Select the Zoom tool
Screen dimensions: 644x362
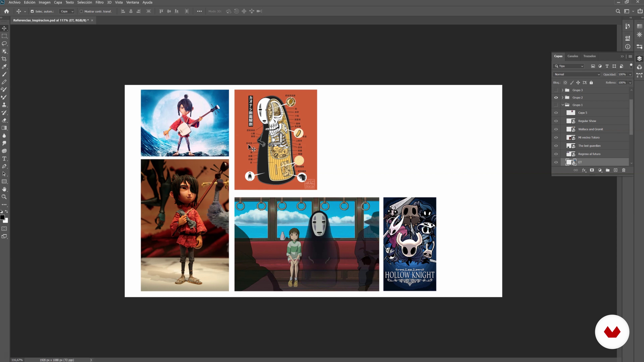coord(4,197)
